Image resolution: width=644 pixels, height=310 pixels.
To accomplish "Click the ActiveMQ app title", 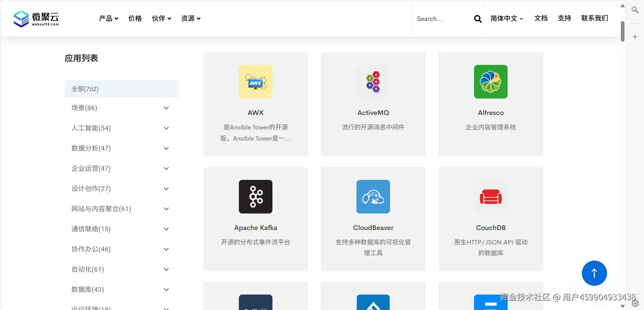I will pos(373,113).
